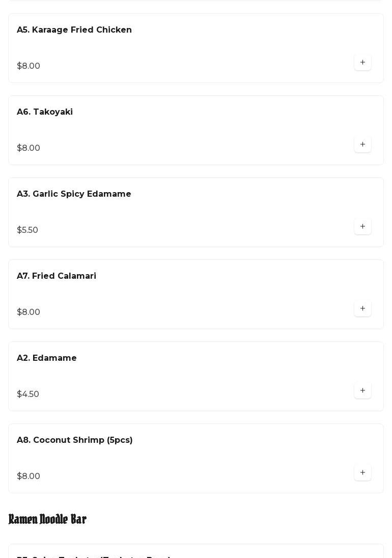The height and width of the screenshot is (558, 392).
Task: Click the $5.50 price of Garlic Spicy Edamame
Action: [x=27, y=230]
